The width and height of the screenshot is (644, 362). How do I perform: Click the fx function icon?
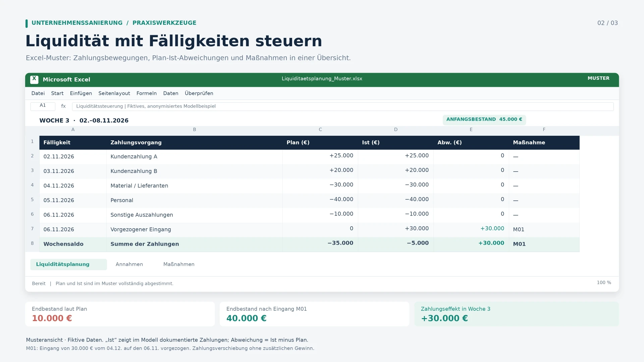(x=63, y=106)
